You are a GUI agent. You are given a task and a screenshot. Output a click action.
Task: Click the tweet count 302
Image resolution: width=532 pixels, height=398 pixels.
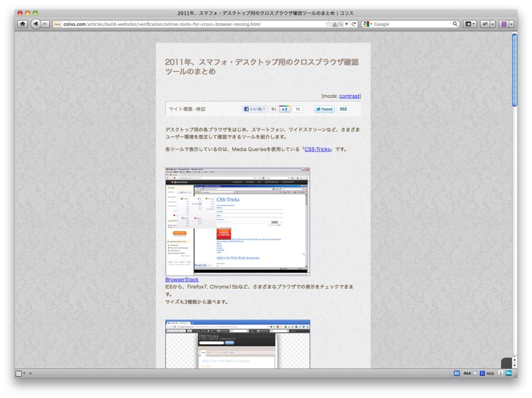click(343, 109)
